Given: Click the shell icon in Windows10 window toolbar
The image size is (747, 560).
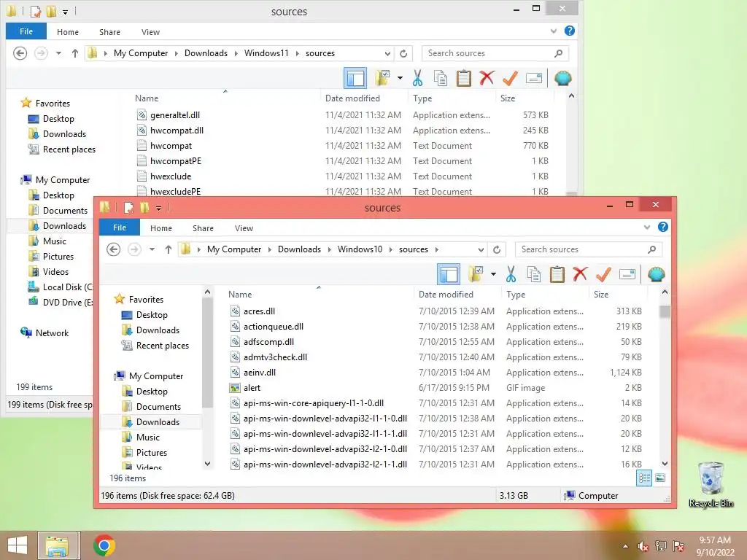Looking at the screenshot, I should coord(656,274).
